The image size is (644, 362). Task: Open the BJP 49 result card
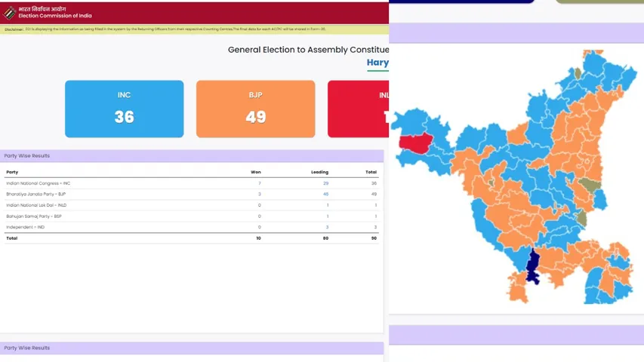255,109
